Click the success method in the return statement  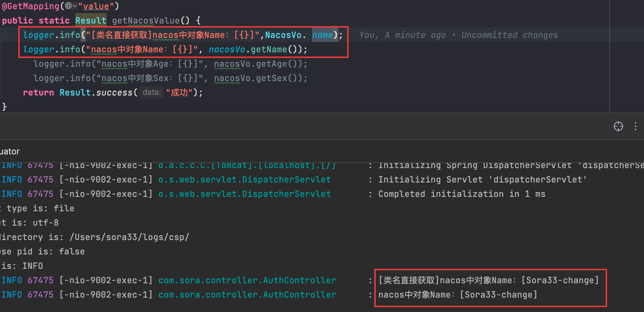(114, 93)
